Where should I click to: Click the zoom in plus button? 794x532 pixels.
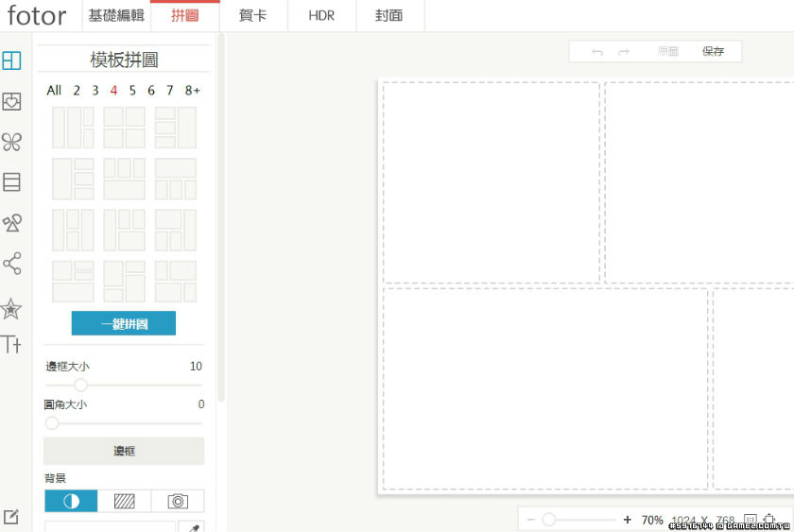(628, 520)
